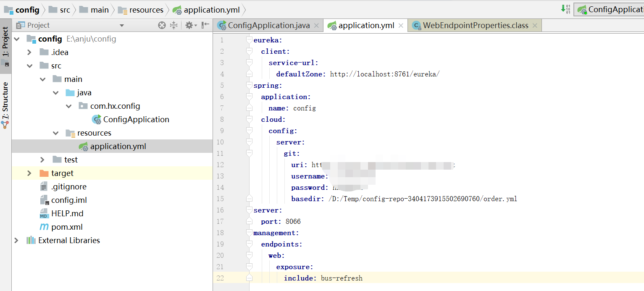Collapse the main folder
Viewport: 644px width, 291px height.
(x=43, y=79)
